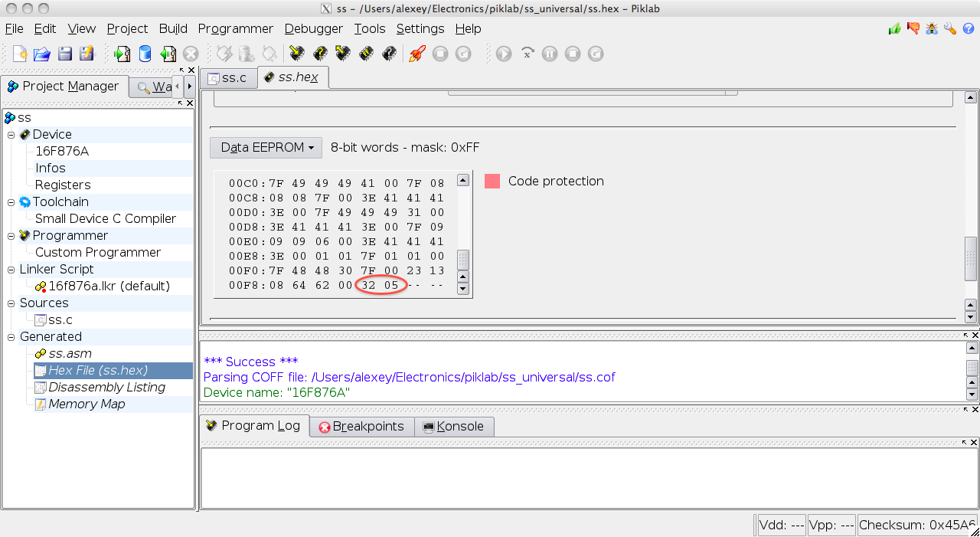Click the rocket Run icon in toolbar
Image resolution: width=980 pixels, height=537 pixels.
(x=416, y=54)
